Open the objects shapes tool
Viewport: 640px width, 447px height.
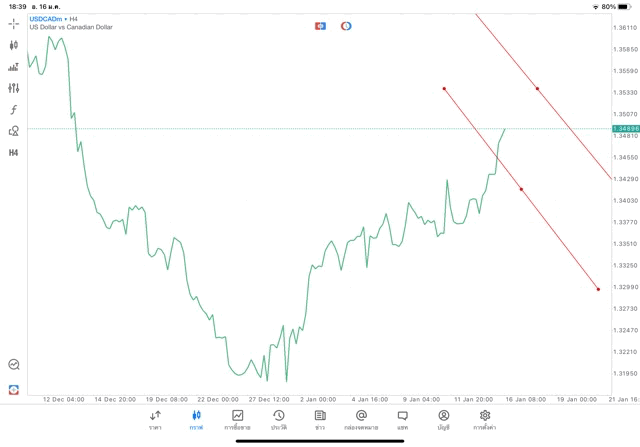(14, 131)
